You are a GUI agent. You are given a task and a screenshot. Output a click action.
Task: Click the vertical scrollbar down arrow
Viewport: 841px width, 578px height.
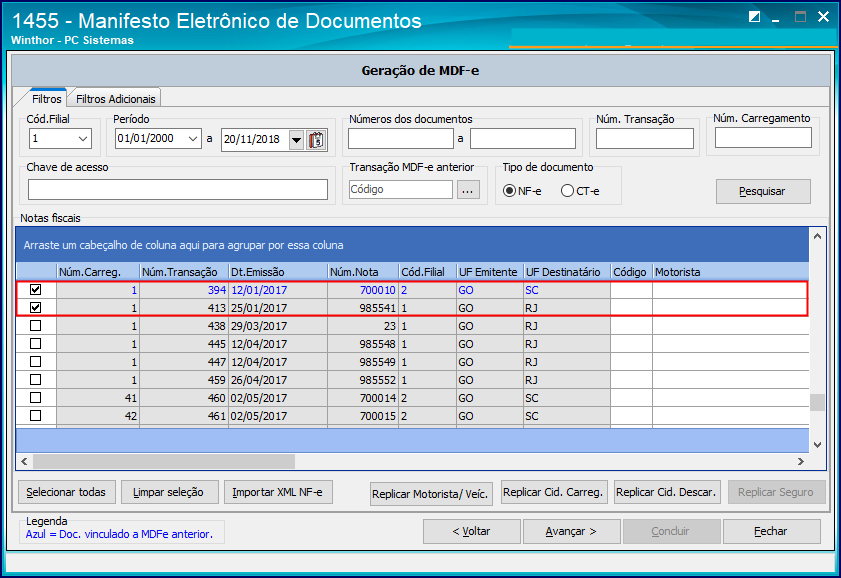tap(817, 444)
